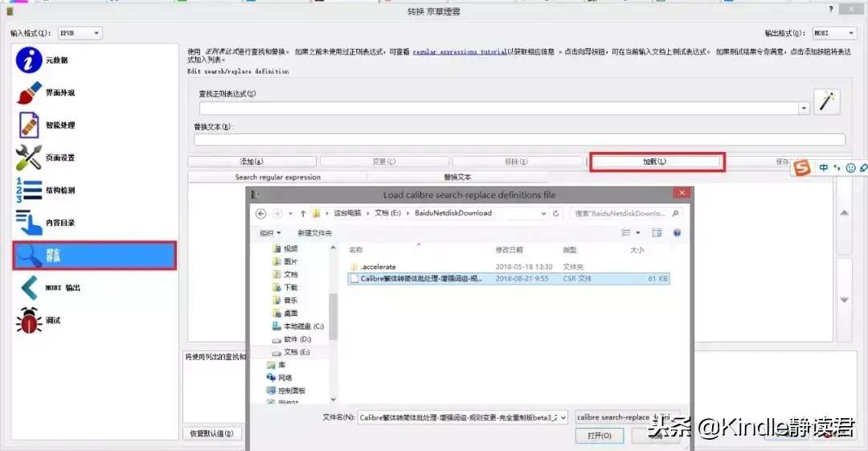
Task: Open the calibre search-replace file type filter
Action: click(x=627, y=417)
